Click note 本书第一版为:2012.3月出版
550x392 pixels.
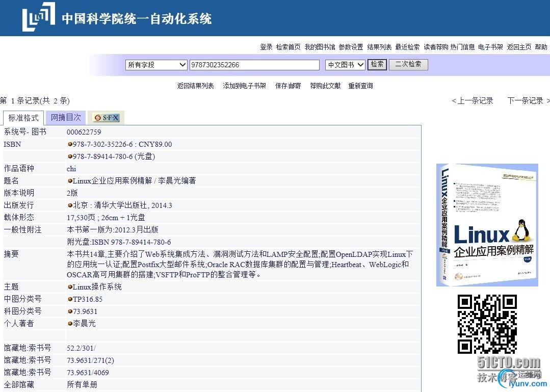click(113, 230)
